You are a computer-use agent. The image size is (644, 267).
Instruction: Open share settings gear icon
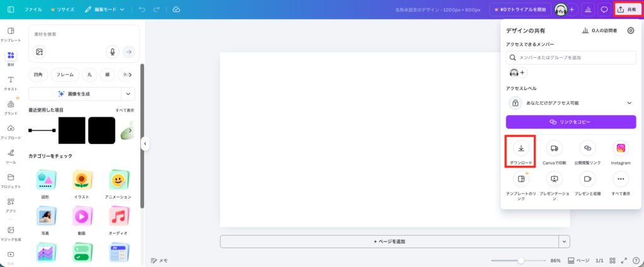click(x=631, y=30)
